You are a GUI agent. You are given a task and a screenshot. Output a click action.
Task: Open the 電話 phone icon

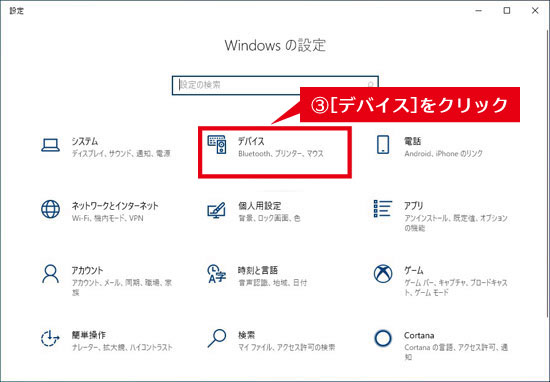click(383, 145)
